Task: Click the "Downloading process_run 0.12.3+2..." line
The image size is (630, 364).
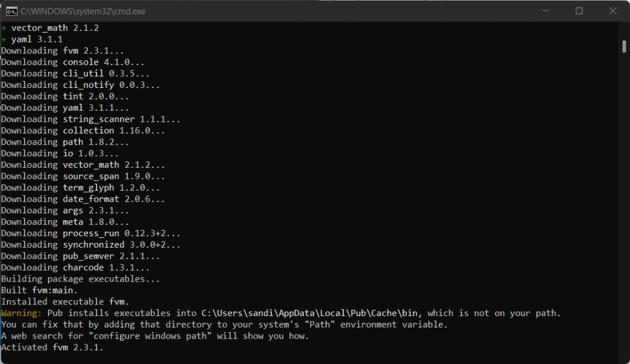Action: (91, 233)
